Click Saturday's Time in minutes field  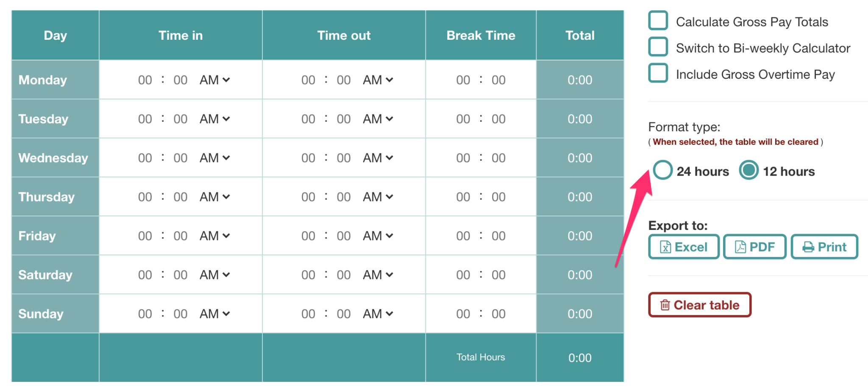(x=180, y=274)
